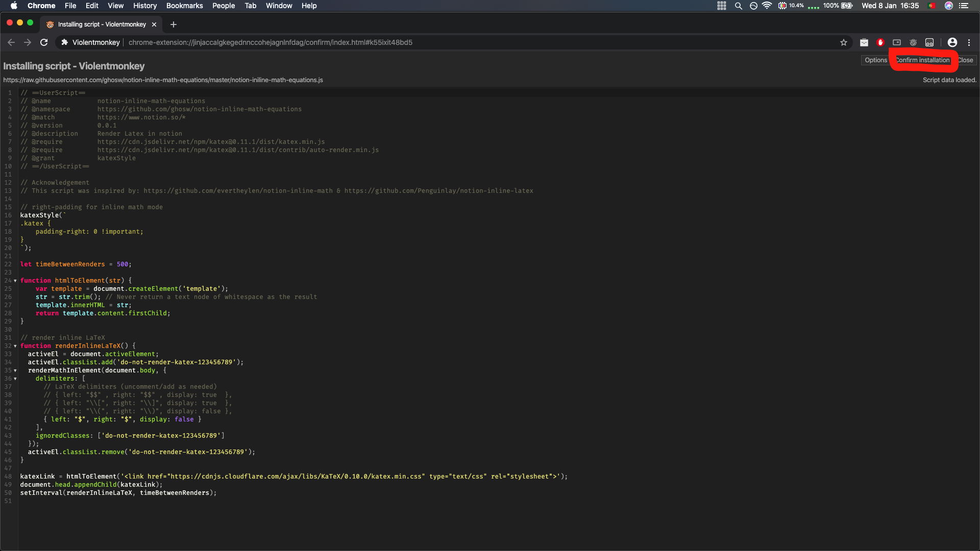Bookmark this page with star icon
This screenshot has width=980, height=551.
click(x=844, y=42)
